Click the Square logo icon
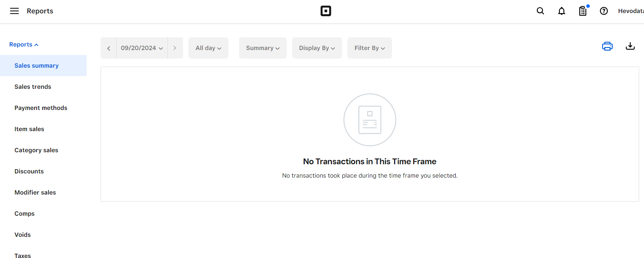Screen dimensions: 644x258 coord(326,11)
